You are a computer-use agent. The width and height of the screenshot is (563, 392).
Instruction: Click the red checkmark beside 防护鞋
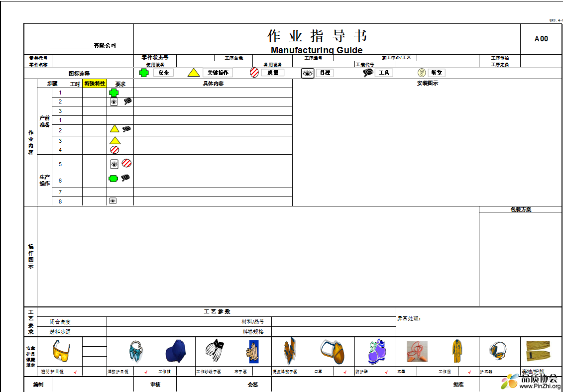tap(387, 372)
